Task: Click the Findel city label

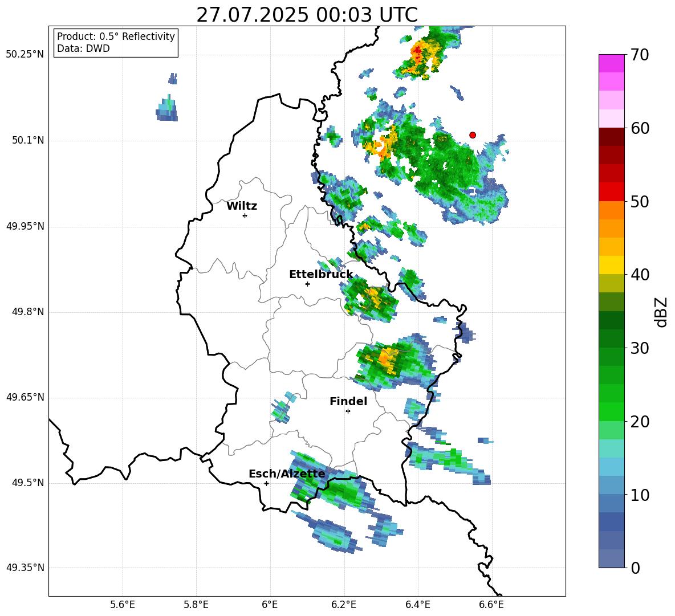Action: [348, 401]
